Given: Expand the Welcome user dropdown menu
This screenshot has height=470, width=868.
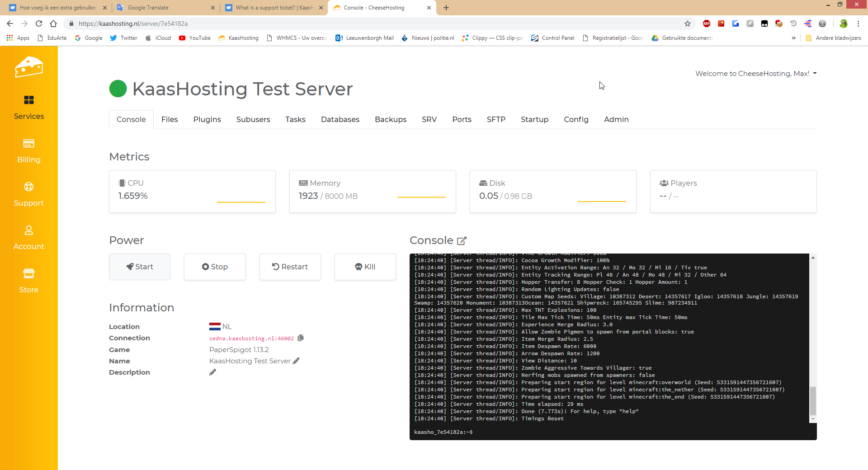Looking at the screenshot, I should point(756,74).
